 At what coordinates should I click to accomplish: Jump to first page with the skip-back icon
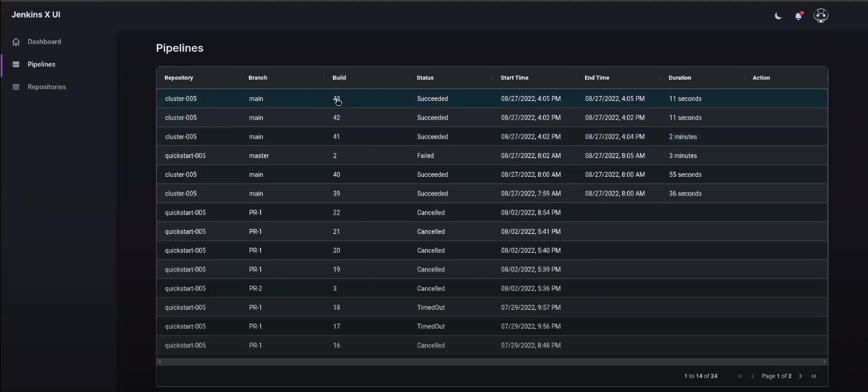(x=739, y=376)
